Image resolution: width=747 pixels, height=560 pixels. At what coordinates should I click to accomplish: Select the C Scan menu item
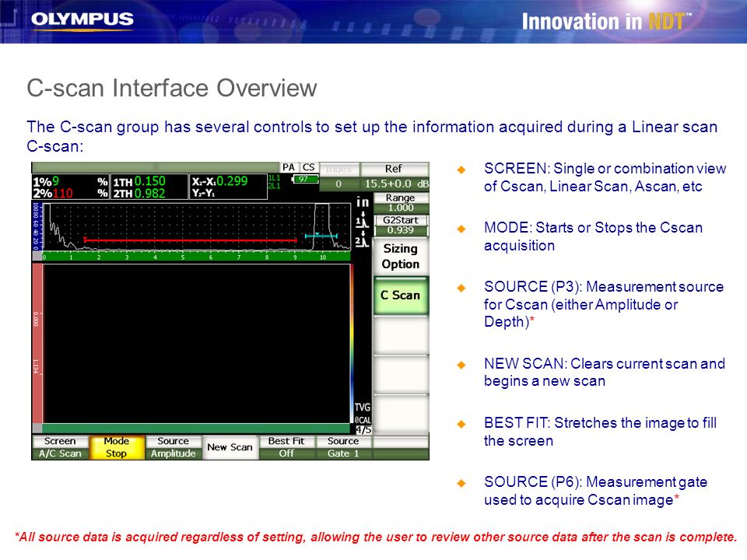pos(401,296)
